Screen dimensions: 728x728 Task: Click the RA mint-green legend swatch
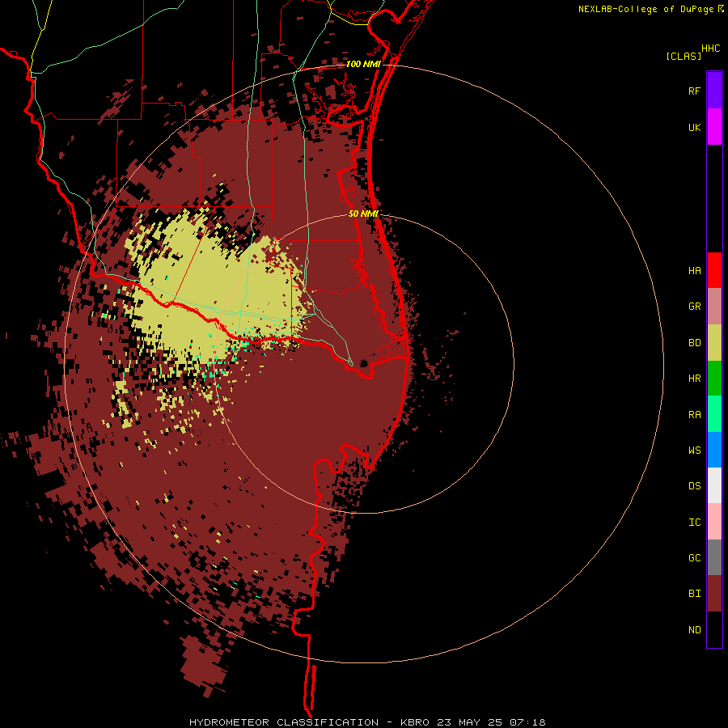(x=714, y=414)
